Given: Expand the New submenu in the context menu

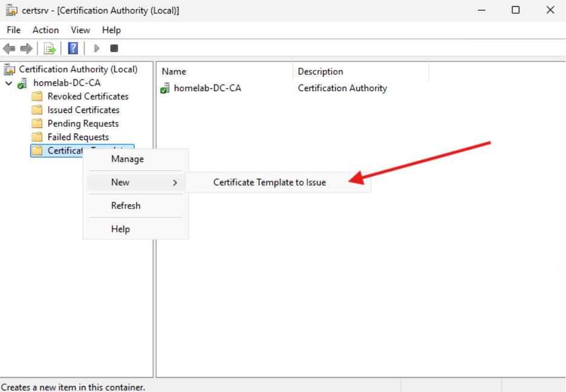Looking at the screenshot, I should coord(120,182).
